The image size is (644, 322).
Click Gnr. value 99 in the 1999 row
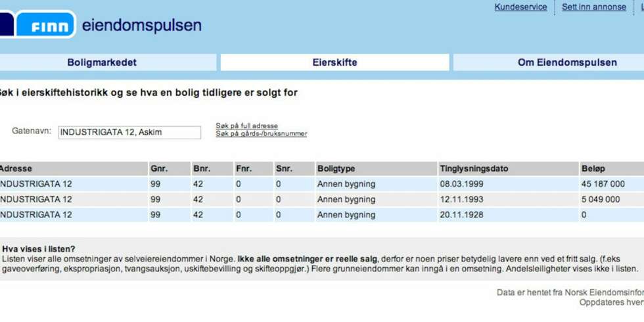coord(155,184)
